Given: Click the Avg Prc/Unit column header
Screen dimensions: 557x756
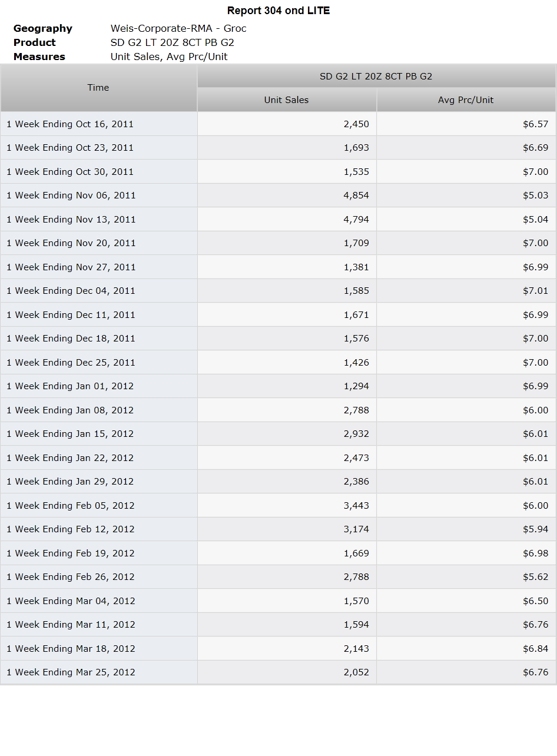Looking at the screenshot, I should 466,100.
